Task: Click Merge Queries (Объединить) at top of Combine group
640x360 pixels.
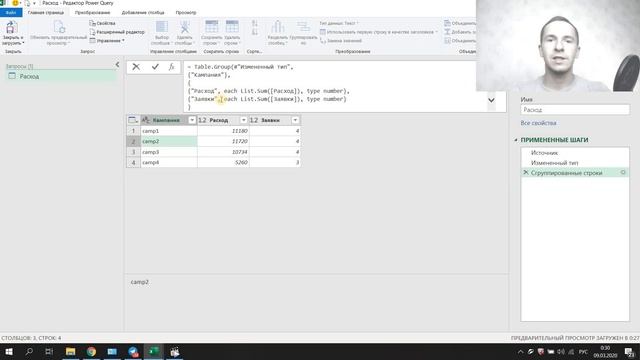Action: [460, 23]
